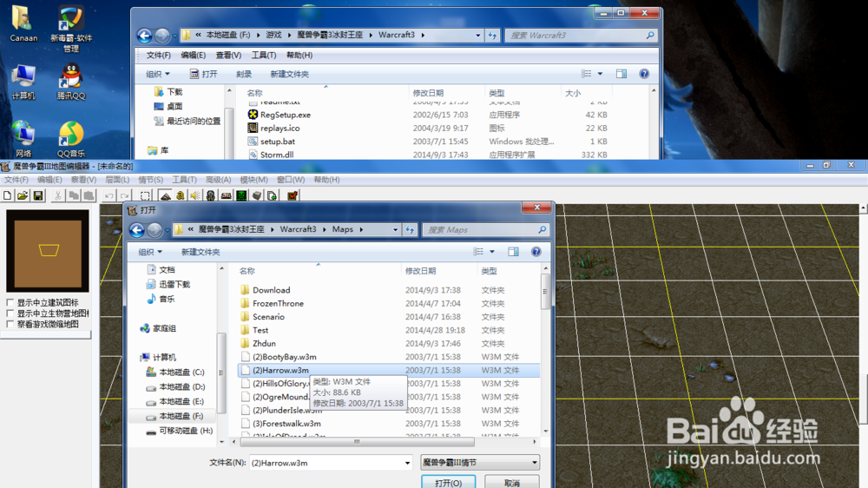Click the view mode icon in Open dialog
The width and height of the screenshot is (868, 488).
tap(478, 252)
